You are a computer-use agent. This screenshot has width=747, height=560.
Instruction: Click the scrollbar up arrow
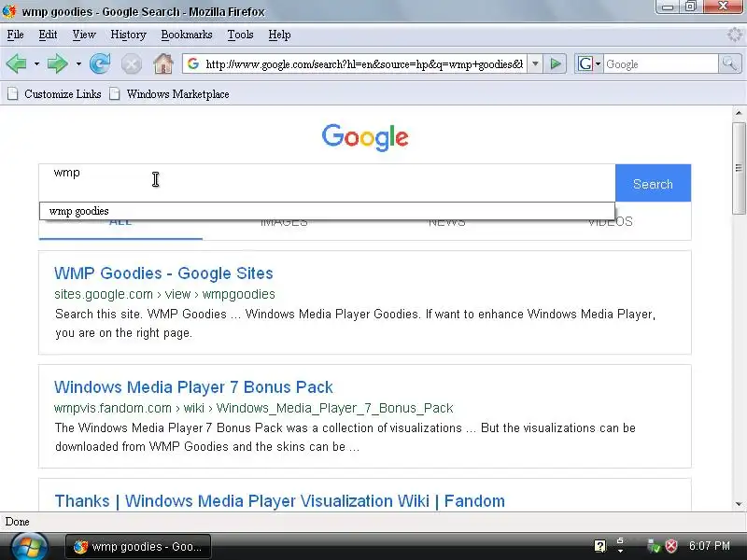tap(739, 113)
